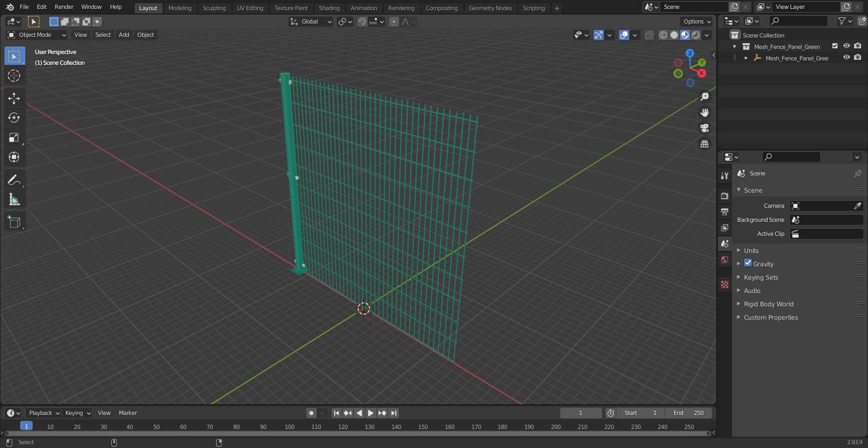Open the Options dropdown in viewport
The height and width of the screenshot is (448, 868).
(697, 22)
